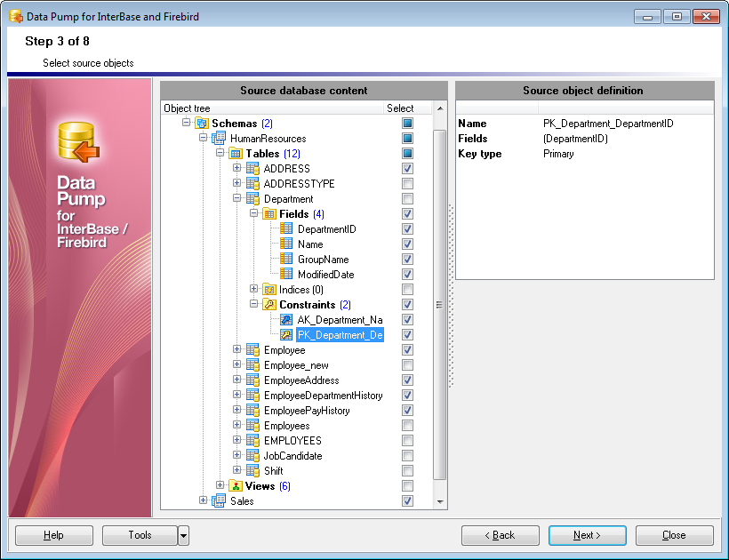This screenshot has width=729, height=560.
Task: Uncheck the ADDRESS table checkbox
Action: tap(407, 168)
